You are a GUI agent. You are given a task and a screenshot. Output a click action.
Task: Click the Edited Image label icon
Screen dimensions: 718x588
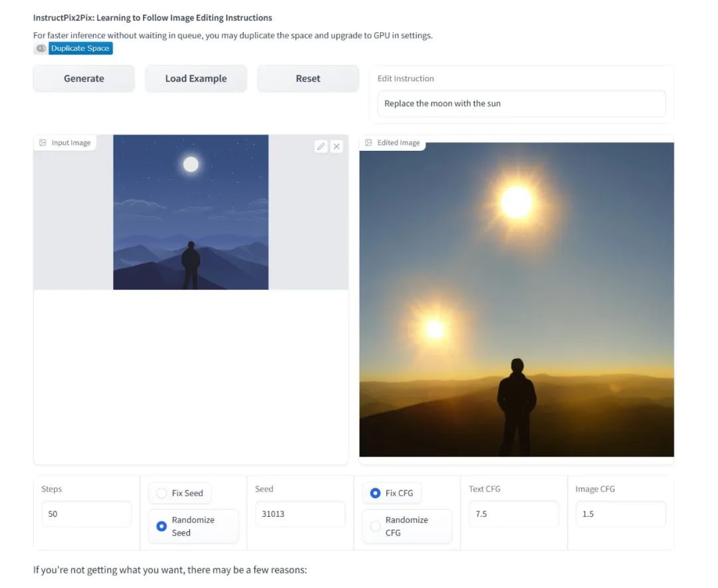(369, 143)
